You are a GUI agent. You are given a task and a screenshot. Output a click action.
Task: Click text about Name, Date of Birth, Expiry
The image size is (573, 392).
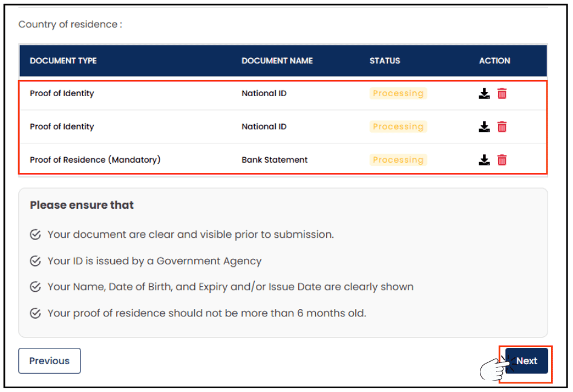point(231,287)
